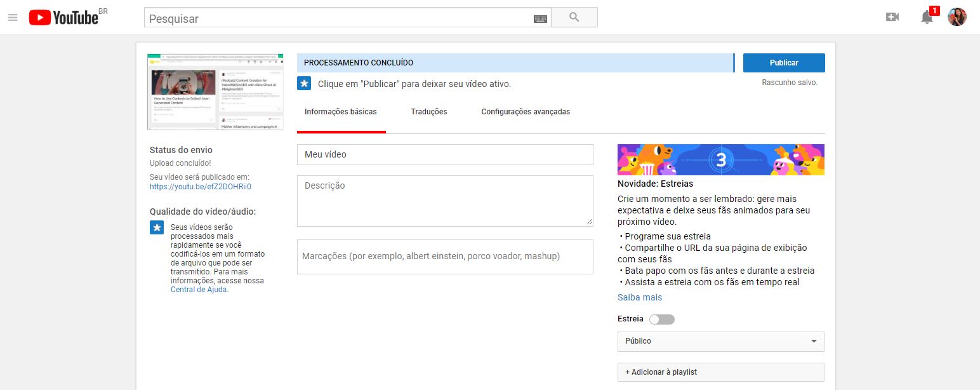This screenshot has height=390, width=980.
Task: Click the Publicar button
Action: (783, 62)
